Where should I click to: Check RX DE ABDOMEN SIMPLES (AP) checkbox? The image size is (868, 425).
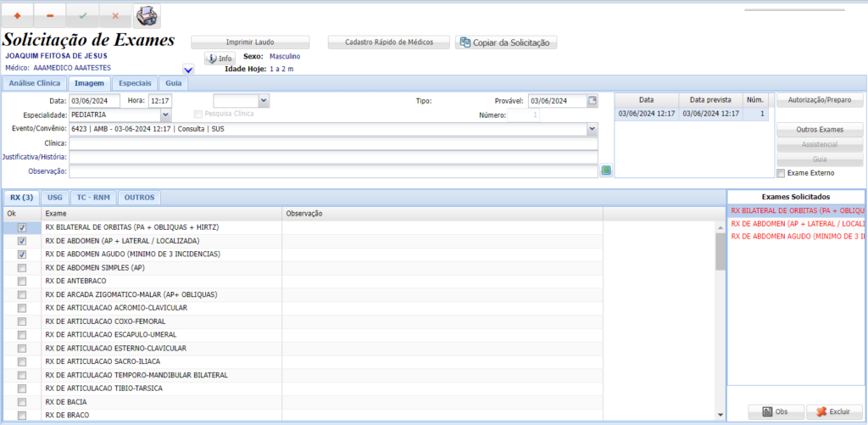tap(22, 267)
